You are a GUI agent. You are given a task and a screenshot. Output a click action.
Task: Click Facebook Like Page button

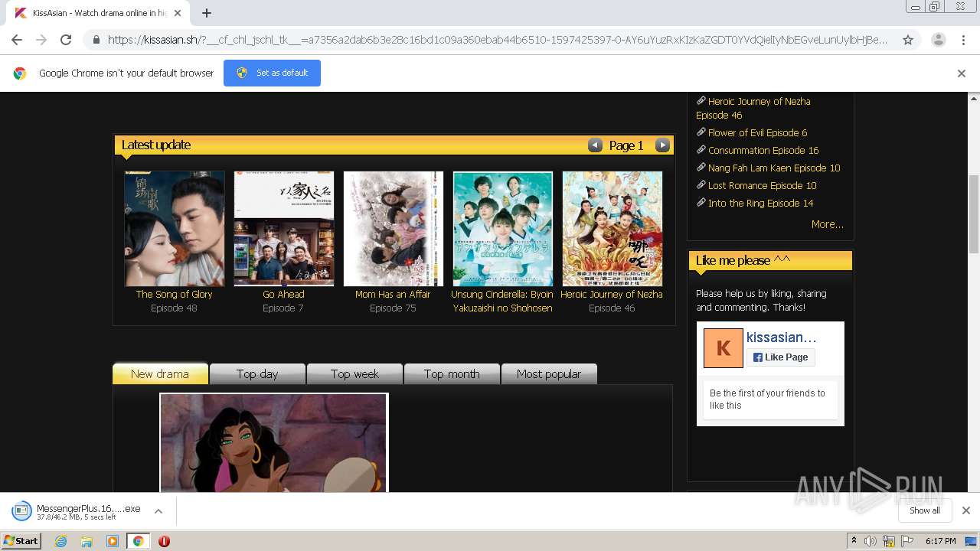(x=780, y=357)
